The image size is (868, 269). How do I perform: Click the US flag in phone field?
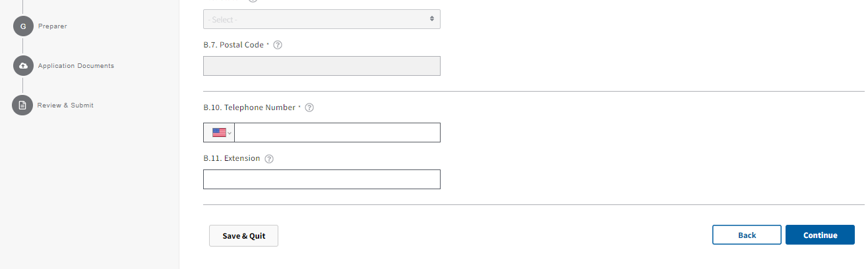pos(219,133)
